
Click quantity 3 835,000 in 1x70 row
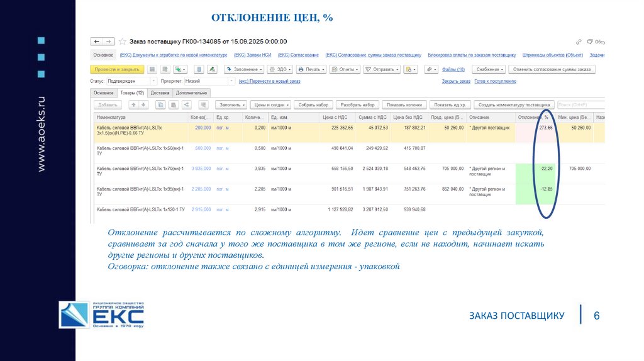(x=201, y=169)
